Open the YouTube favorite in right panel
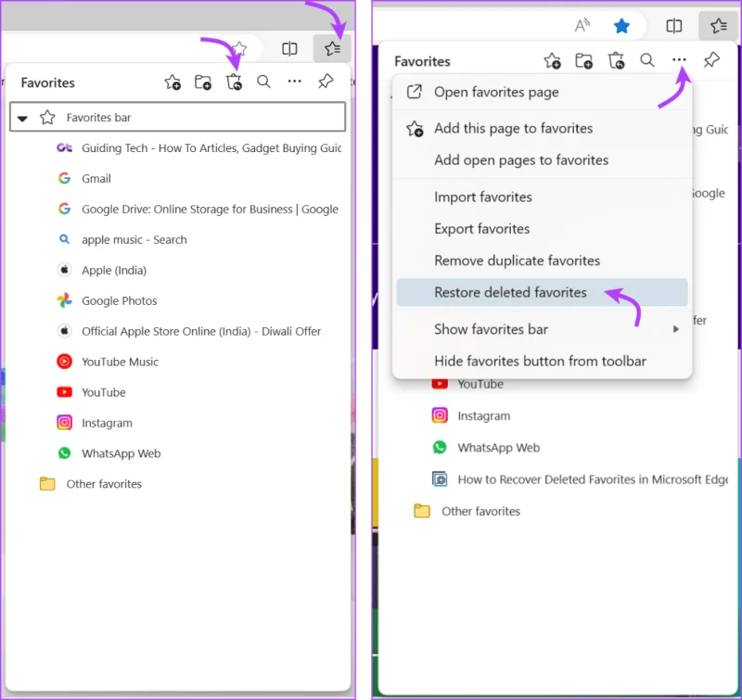742x700 pixels. pos(467,384)
